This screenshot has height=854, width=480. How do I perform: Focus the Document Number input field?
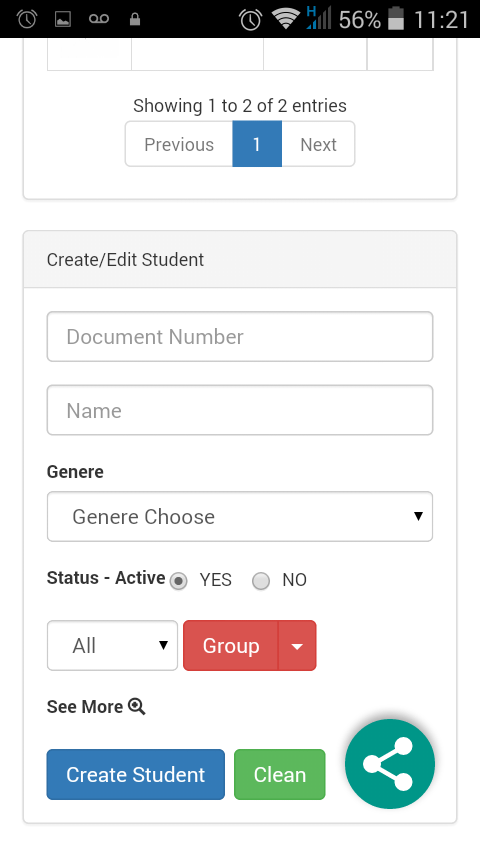pyautogui.click(x=240, y=337)
